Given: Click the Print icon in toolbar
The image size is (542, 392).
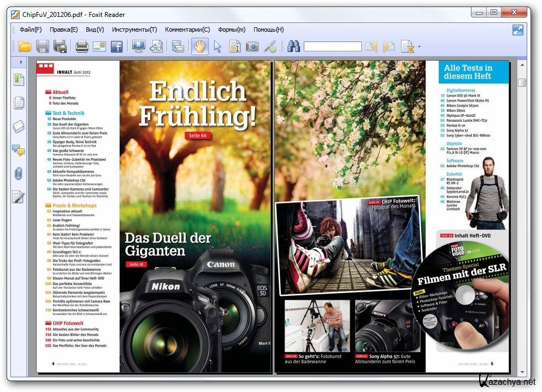Looking at the screenshot, I should (x=82, y=46).
